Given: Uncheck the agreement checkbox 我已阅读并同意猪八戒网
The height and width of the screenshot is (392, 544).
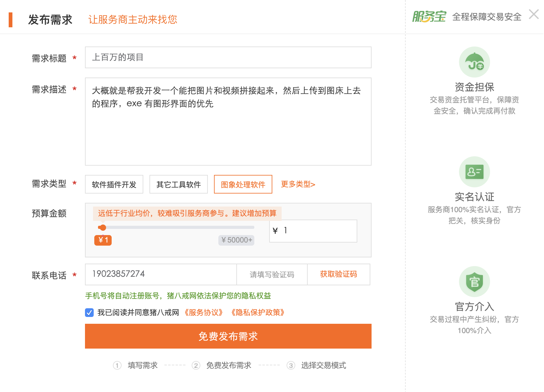Looking at the screenshot, I should coord(89,313).
